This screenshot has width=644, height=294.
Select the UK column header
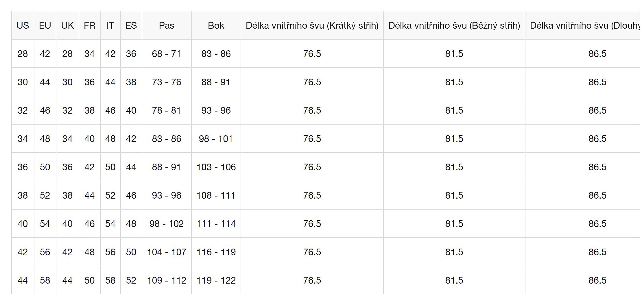67,25
